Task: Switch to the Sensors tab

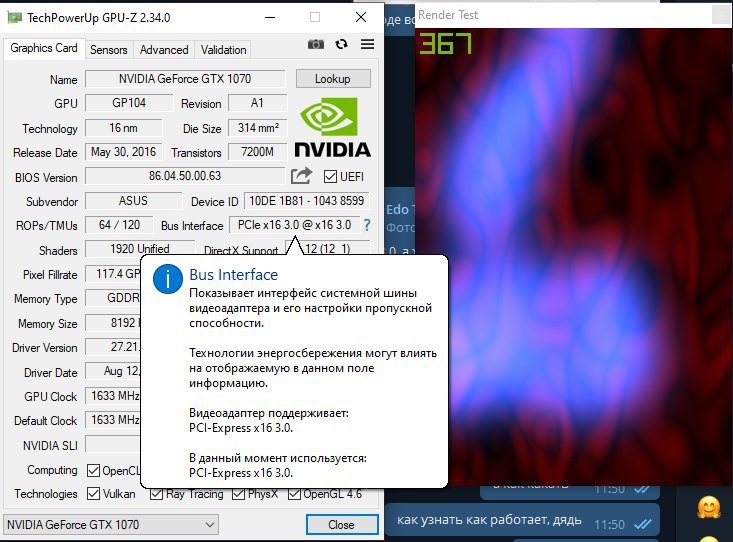Action: coord(108,50)
